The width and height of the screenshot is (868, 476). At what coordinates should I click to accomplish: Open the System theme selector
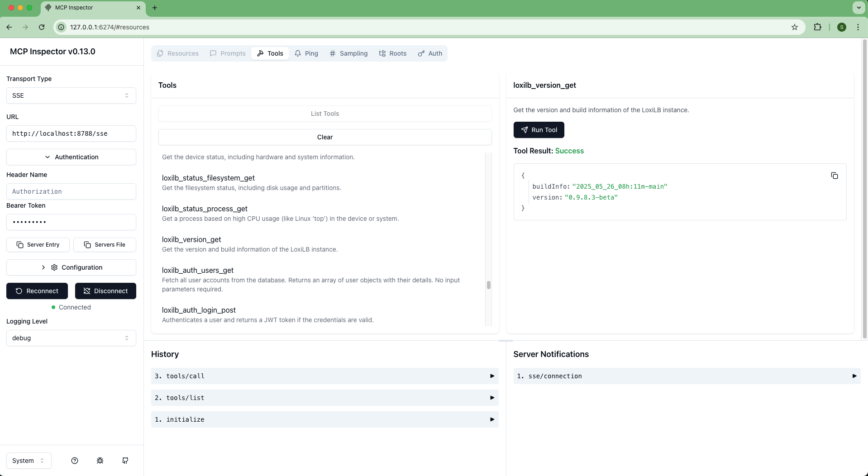click(29, 461)
